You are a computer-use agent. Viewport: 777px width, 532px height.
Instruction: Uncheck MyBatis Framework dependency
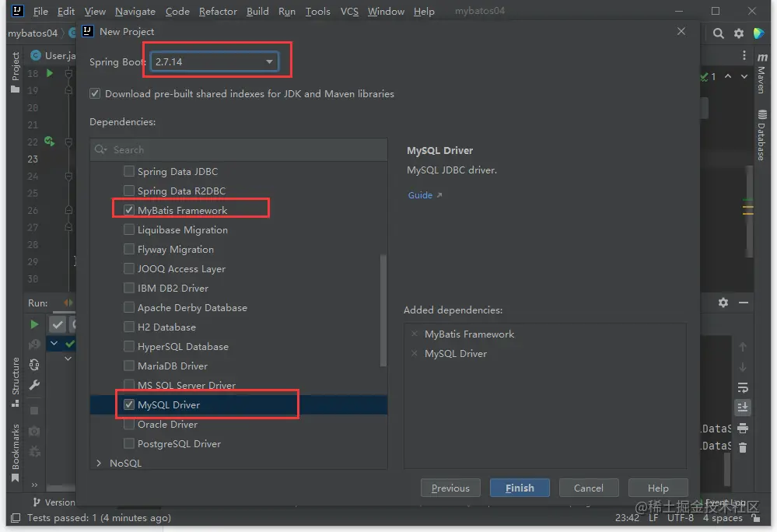click(x=129, y=210)
